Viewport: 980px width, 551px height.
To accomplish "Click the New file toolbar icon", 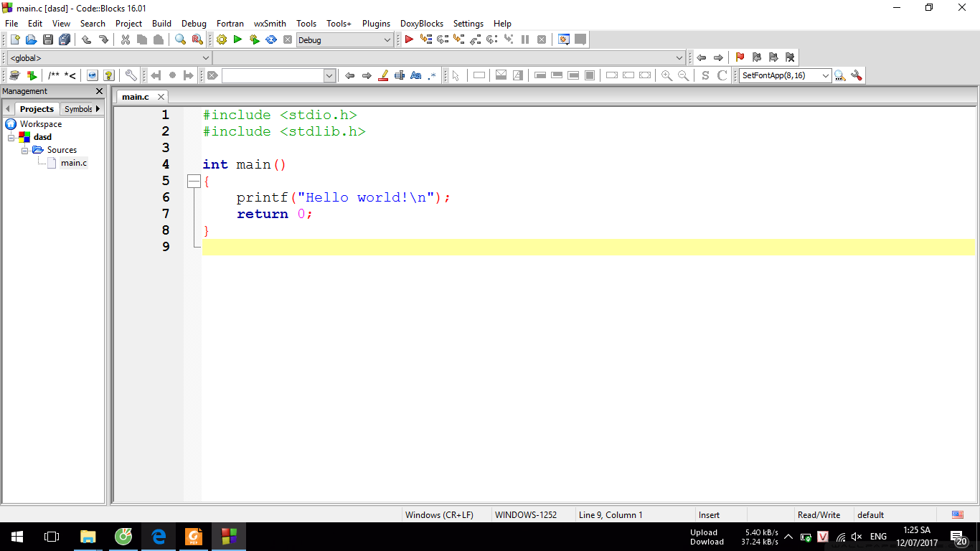I will [14, 39].
